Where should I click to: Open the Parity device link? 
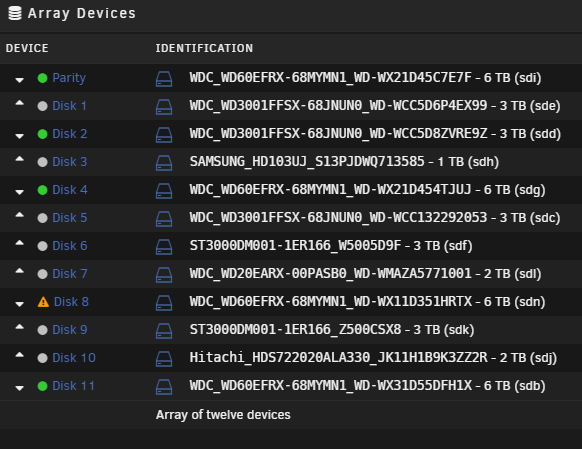[x=69, y=78]
